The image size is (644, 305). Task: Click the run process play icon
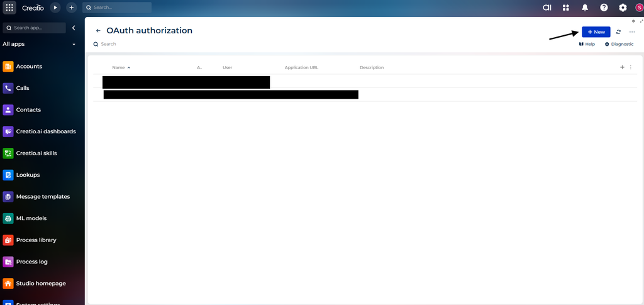pos(55,8)
